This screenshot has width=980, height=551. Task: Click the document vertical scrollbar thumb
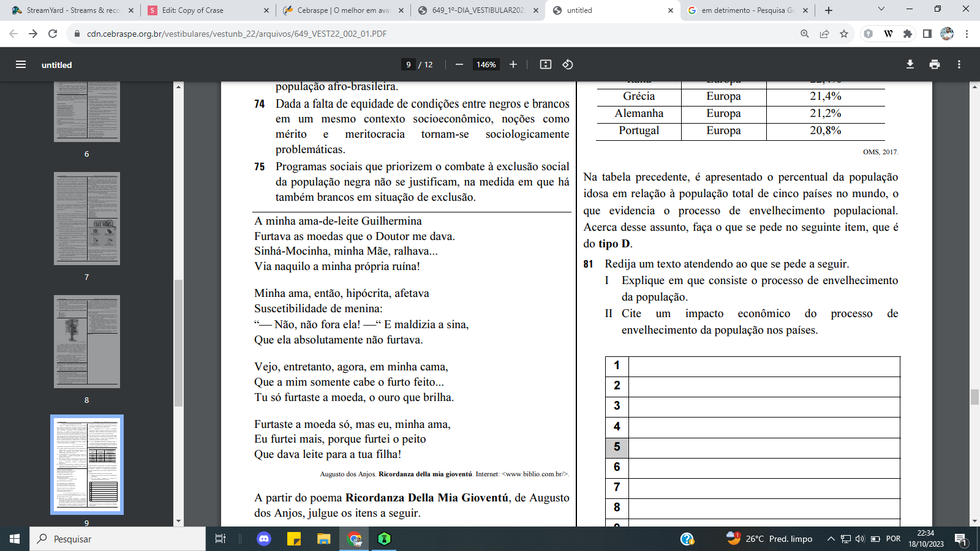click(x=974, y=397)
